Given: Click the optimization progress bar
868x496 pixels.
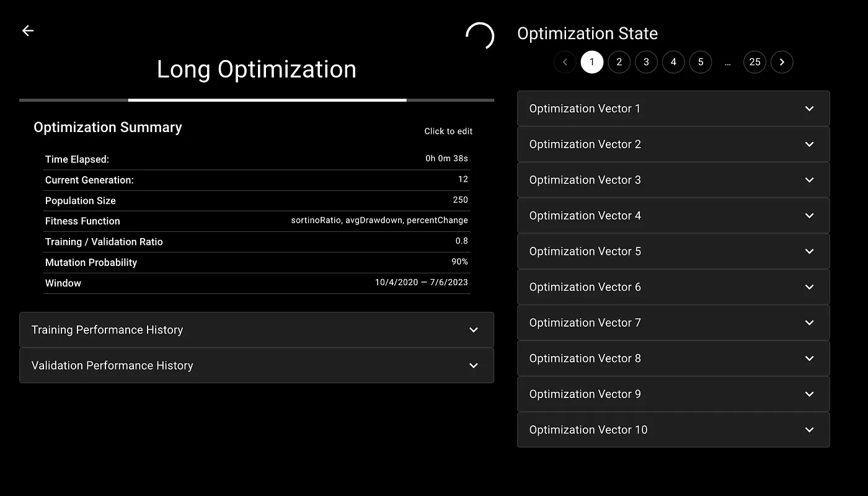Looking at the screenshot, I should pos(257,100).
